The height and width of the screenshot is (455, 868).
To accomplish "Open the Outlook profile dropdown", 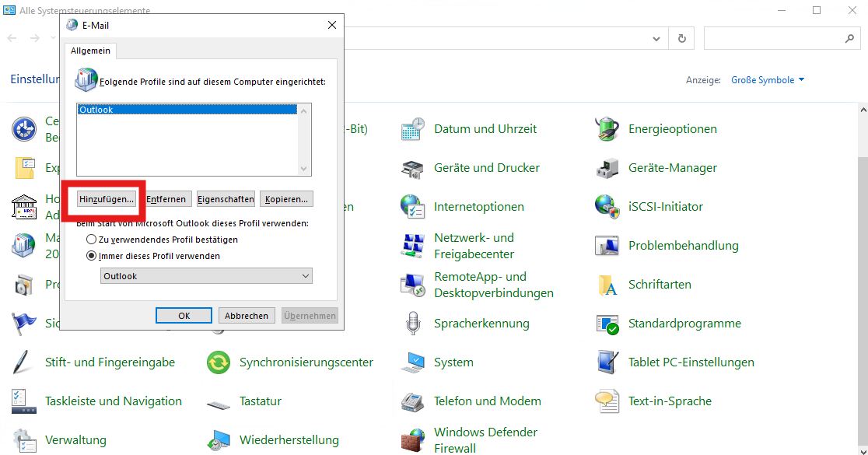I will 206,275.
